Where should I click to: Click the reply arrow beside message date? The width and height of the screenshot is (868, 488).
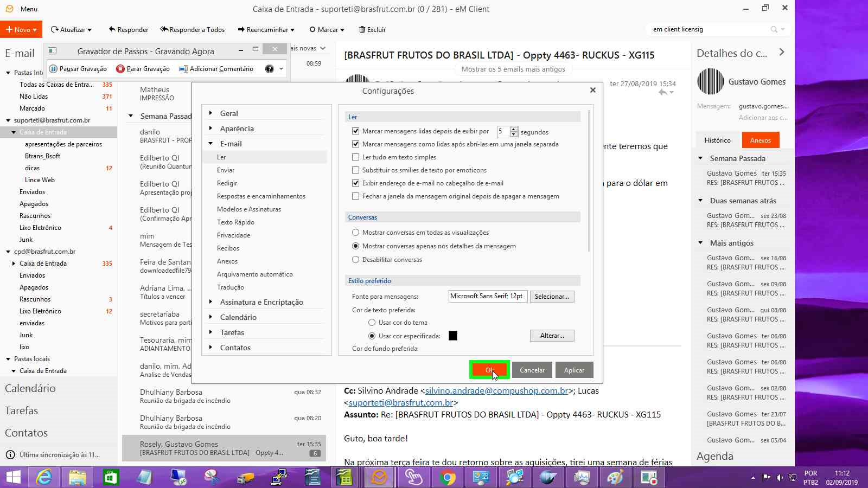coord(663,93)
